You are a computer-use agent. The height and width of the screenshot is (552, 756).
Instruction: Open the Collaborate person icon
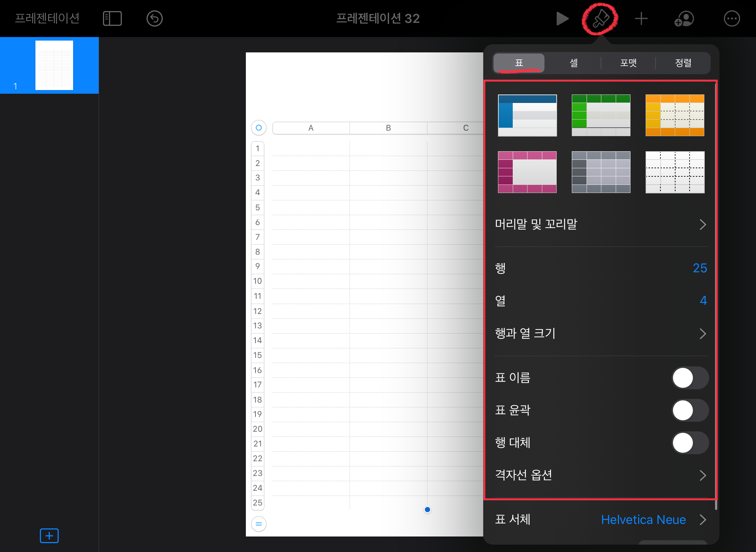pos(684,18)
